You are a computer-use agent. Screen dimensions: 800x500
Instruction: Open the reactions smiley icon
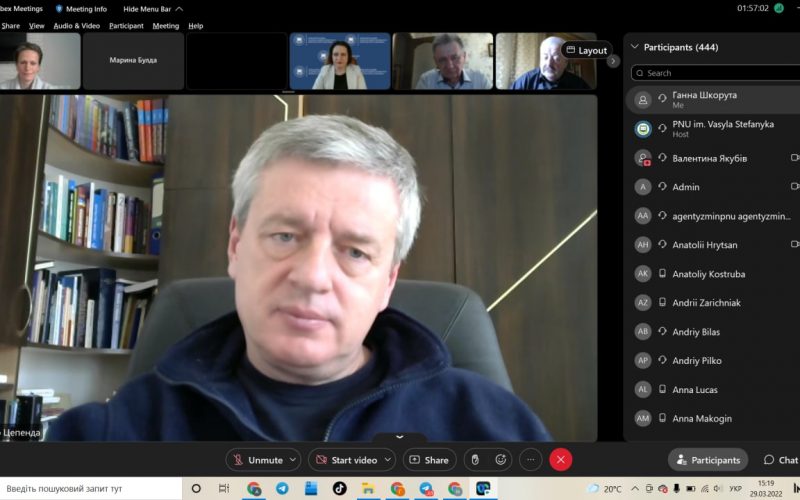coord(501,460)
